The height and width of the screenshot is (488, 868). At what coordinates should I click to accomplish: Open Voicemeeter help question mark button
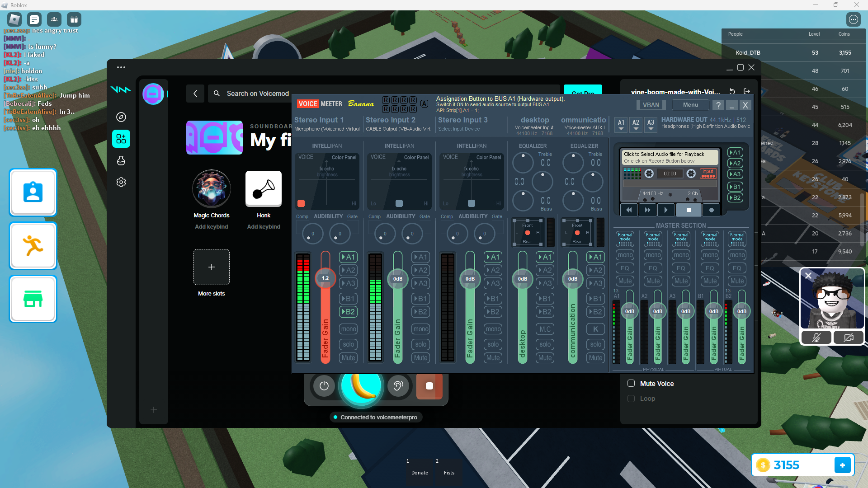click(x=718, y=105)
